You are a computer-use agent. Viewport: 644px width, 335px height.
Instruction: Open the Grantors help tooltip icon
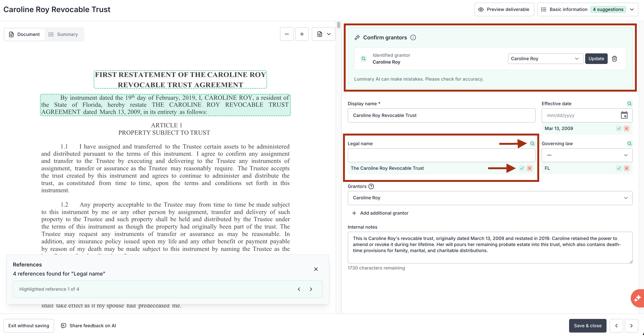click(371, 186)
